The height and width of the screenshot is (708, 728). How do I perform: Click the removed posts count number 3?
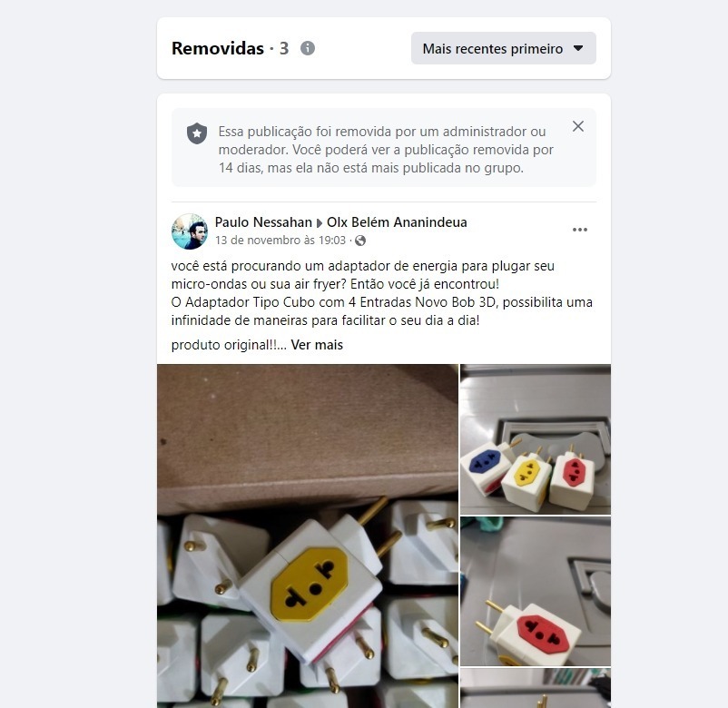click(284, 48)
